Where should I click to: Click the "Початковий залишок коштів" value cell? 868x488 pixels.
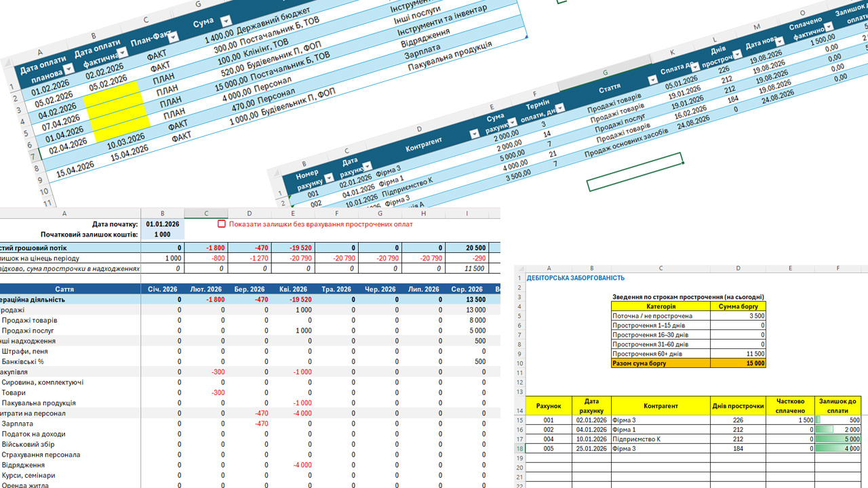(163, 235)
